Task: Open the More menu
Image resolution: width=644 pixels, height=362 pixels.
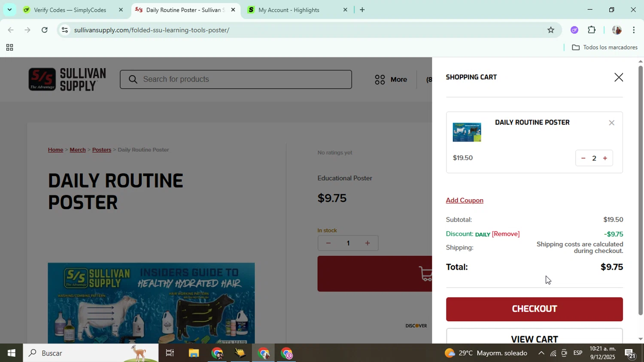Action: [391, 79]
